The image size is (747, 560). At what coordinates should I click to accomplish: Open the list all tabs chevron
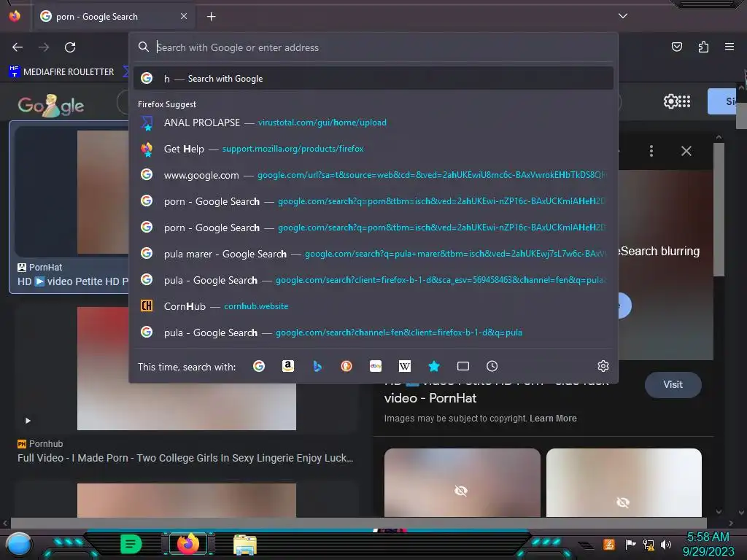[x=623, y=16]
